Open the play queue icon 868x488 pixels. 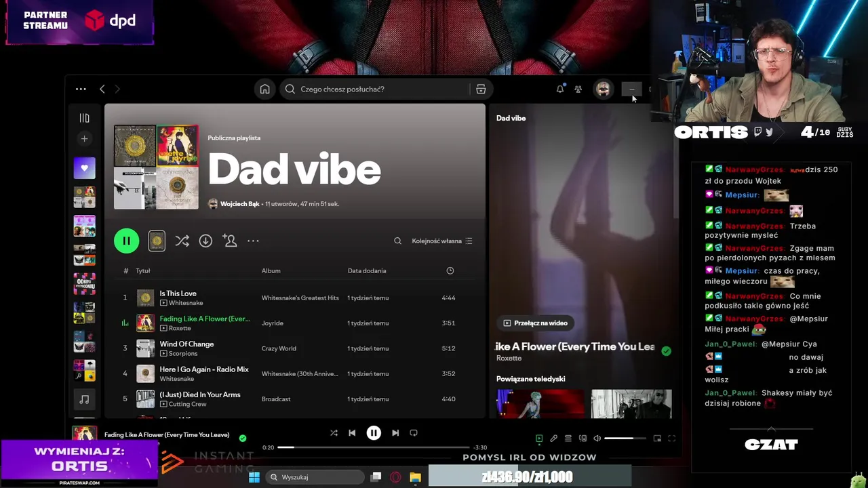[568, 439]
